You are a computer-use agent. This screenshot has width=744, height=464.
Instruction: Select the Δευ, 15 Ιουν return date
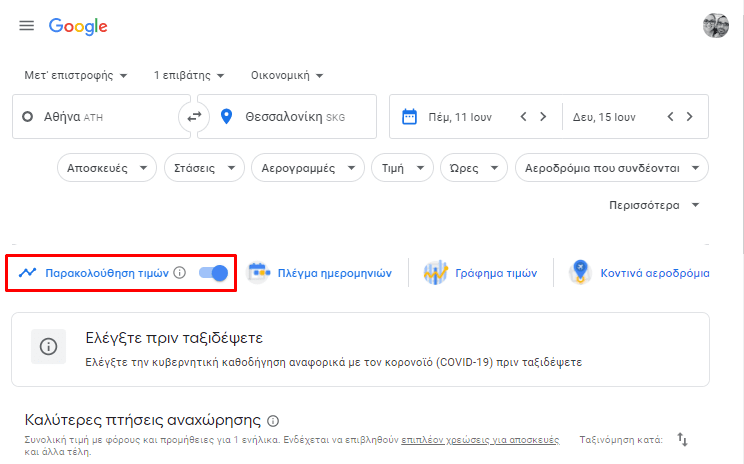(x=604, y=117)
